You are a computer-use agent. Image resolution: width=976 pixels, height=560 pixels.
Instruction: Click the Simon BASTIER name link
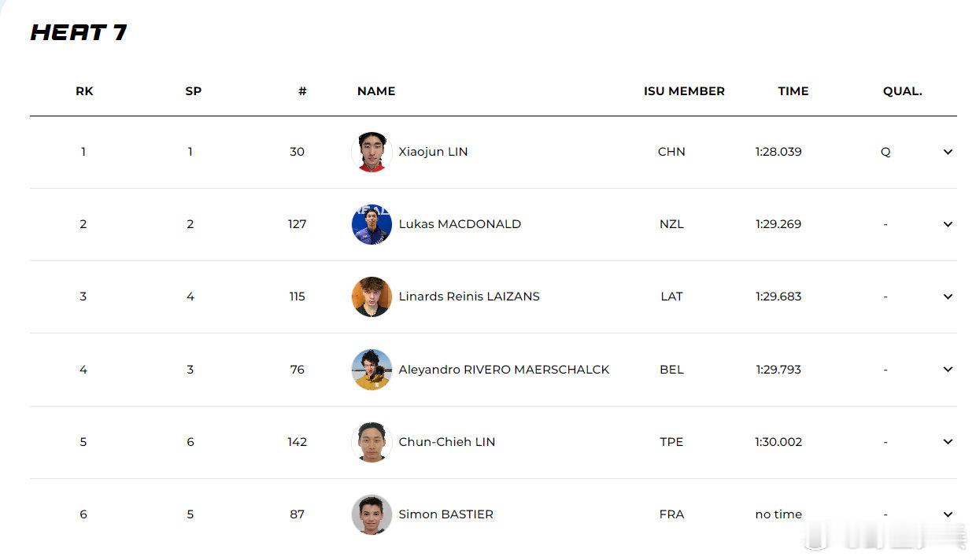445,514
